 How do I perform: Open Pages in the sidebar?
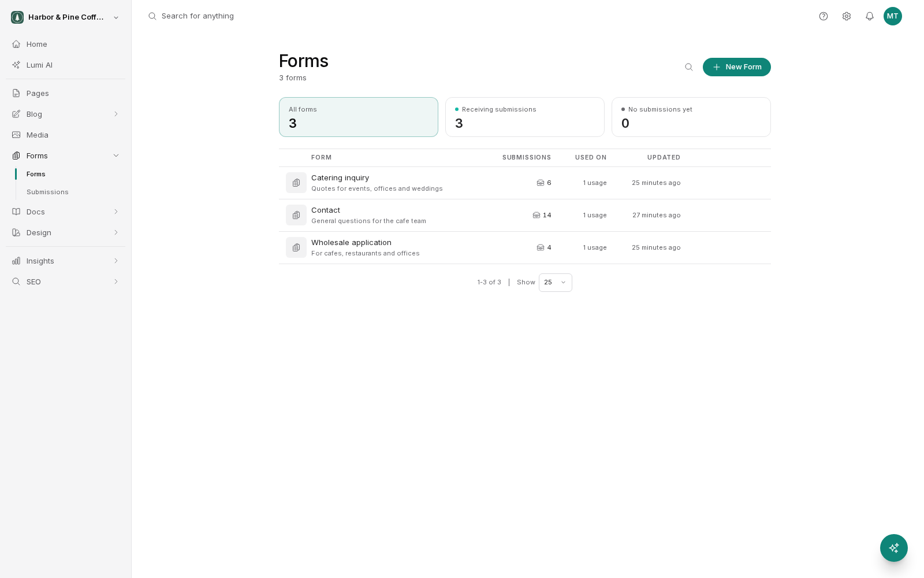tap(66, 93)
